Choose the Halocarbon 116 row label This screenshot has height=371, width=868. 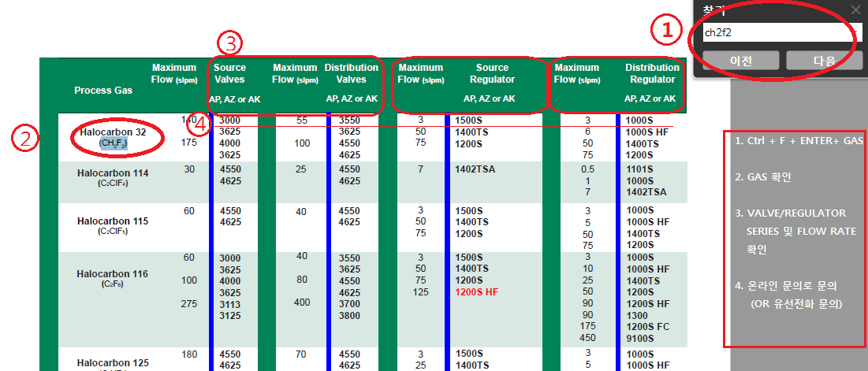(114, 273)
